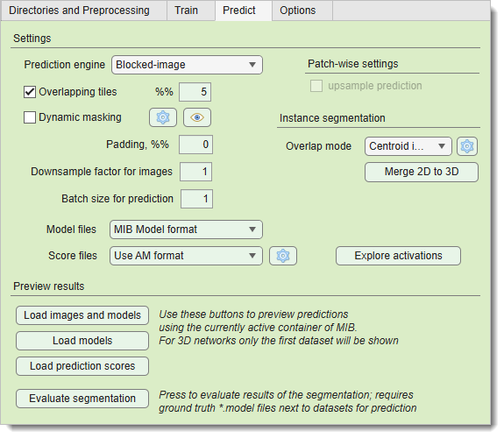Enable the Dynamic masking checkbox

tap(30, 117)
